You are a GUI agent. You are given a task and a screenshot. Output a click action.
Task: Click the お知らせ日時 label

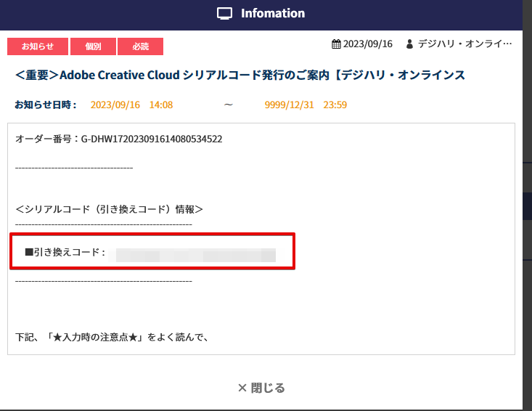tap(46, 105)
